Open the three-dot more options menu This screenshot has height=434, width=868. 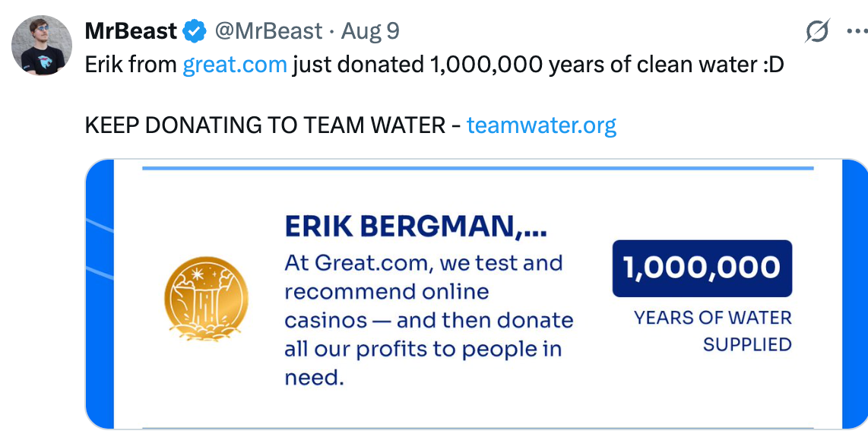(x=857, y=32)
